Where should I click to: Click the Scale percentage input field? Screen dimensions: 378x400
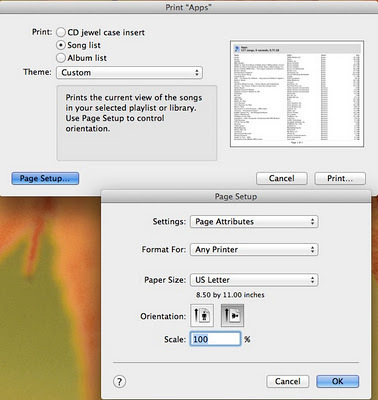click(215, 339)
